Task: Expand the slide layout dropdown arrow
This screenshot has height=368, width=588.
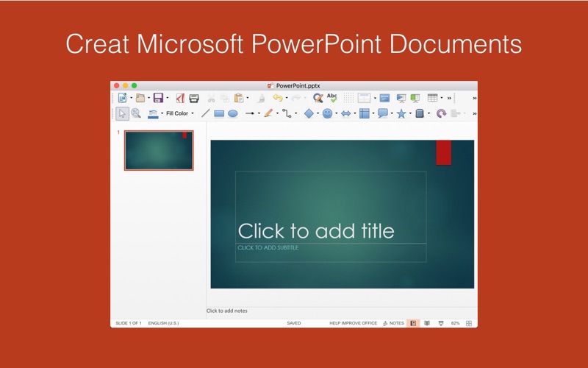Action: [375, 98]
